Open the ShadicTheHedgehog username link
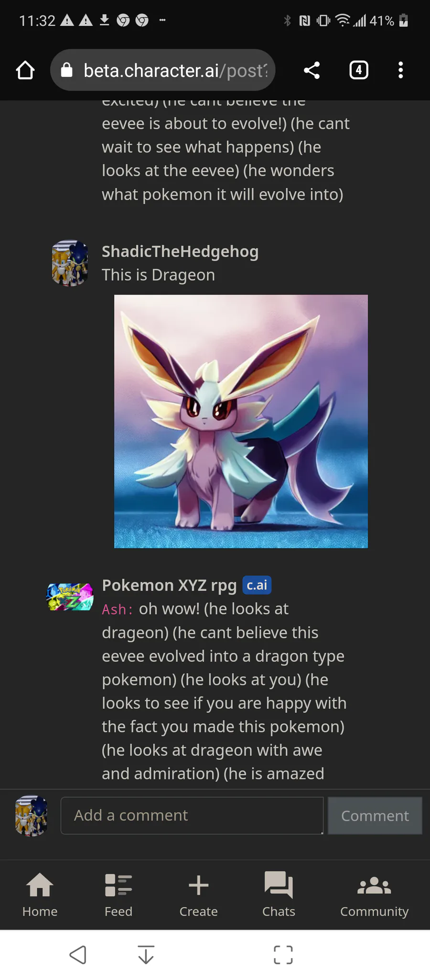Image resolution: width=430 pixels, height=980 pixels. (180, 251)
